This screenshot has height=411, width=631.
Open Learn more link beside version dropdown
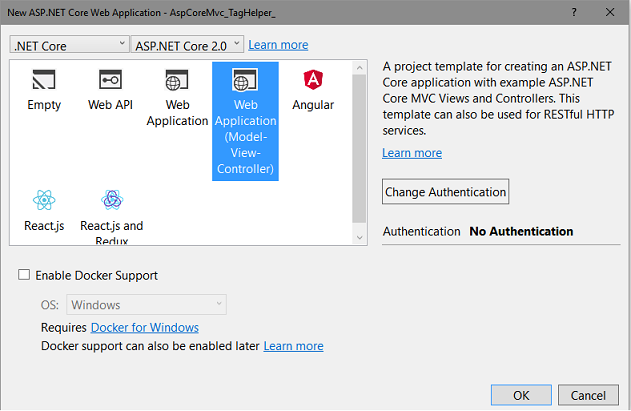(x=278, y=45)
